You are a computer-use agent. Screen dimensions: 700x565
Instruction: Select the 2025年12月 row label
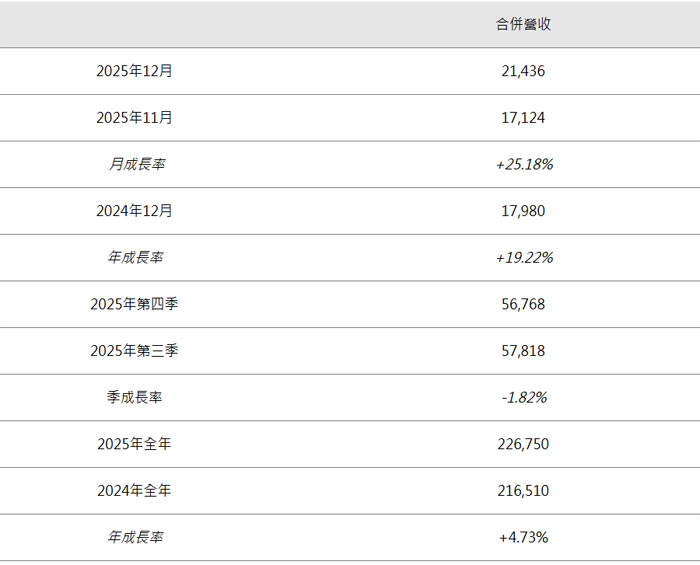[135, 71]
